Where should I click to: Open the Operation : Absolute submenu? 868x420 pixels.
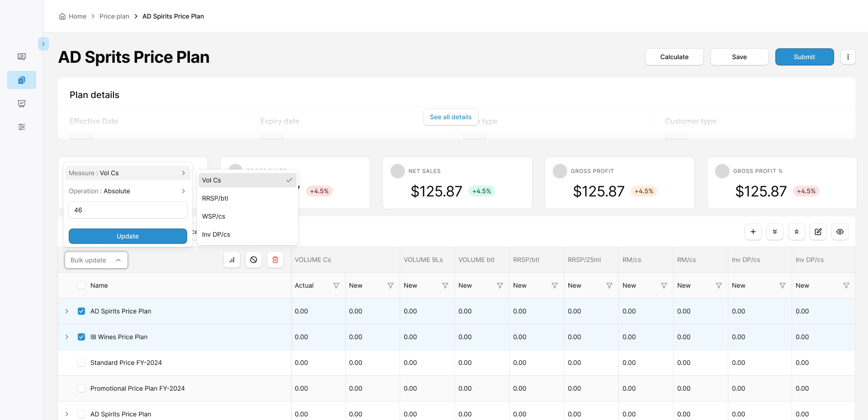click(127, 191)
